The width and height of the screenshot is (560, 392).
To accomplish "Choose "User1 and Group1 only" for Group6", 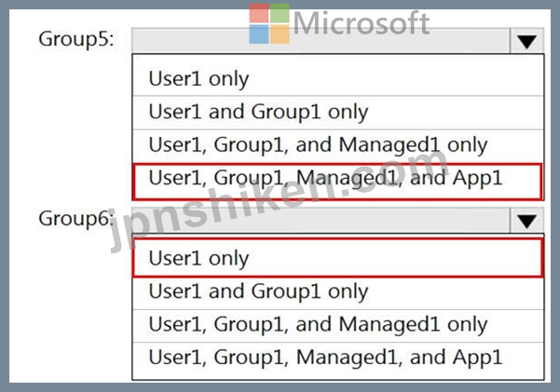I will 258,291.
